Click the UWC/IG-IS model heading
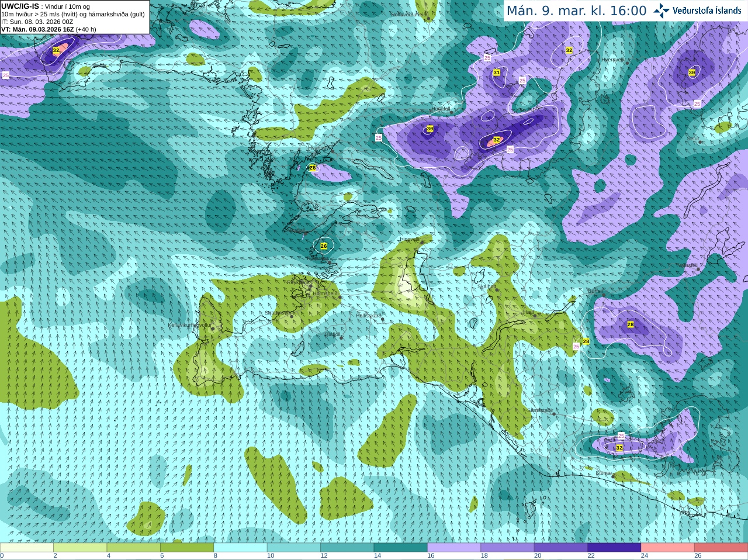The image size is (748, 560). pos(20,6)
